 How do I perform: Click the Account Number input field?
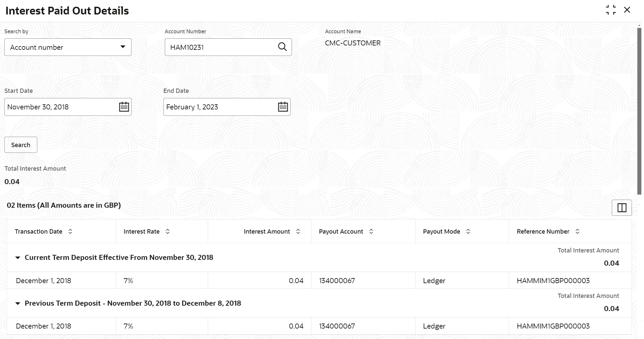click(x=220, y=47)
